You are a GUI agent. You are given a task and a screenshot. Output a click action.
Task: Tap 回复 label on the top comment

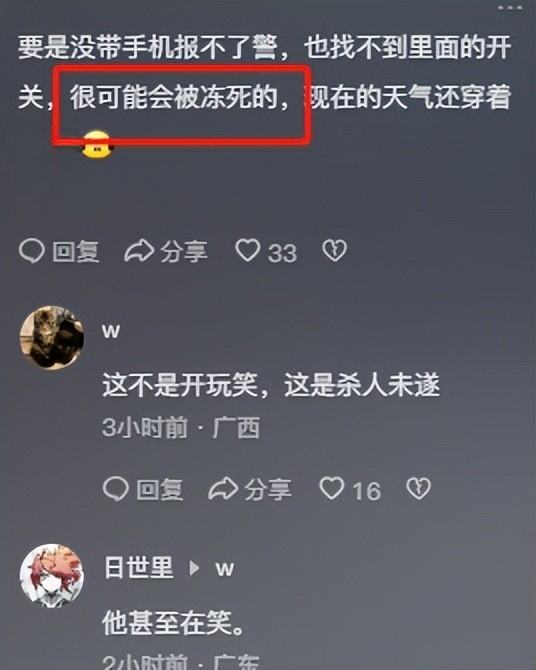[76, 251]
